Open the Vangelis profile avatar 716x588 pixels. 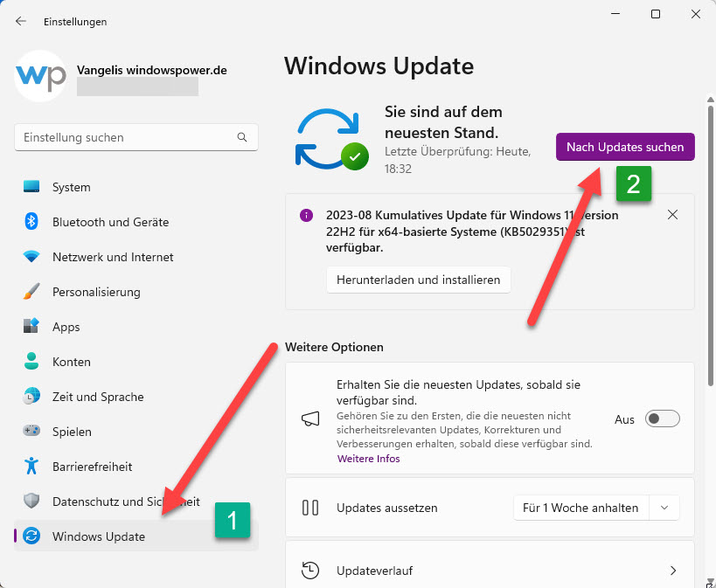pos(40,76)
